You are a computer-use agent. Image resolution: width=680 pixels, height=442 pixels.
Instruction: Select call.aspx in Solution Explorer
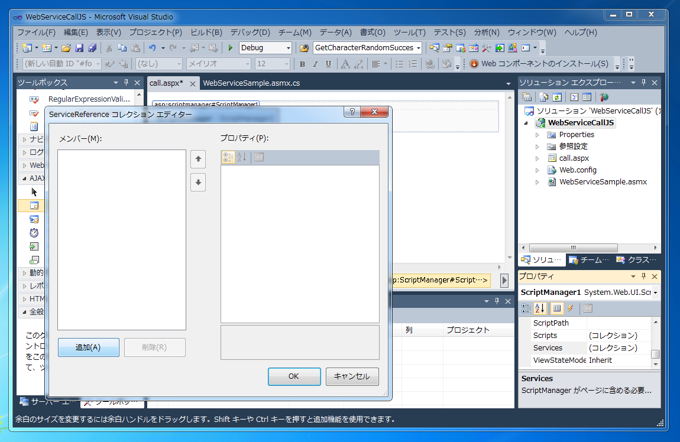click(574, 158)
